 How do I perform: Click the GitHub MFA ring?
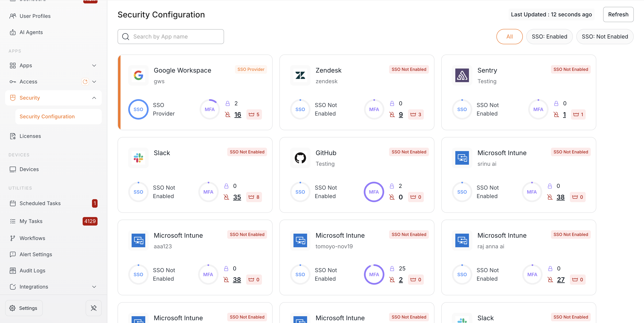[x=374, y=192]
